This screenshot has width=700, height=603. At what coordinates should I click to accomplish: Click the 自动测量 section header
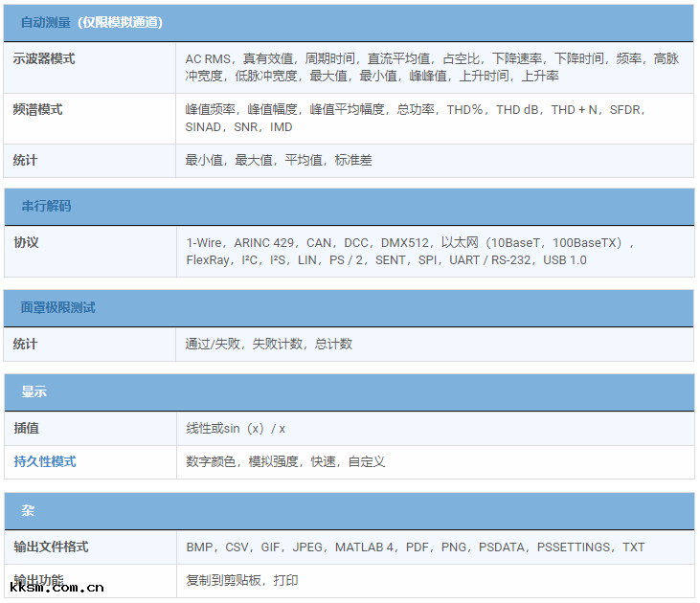click(x=92, y=23)
